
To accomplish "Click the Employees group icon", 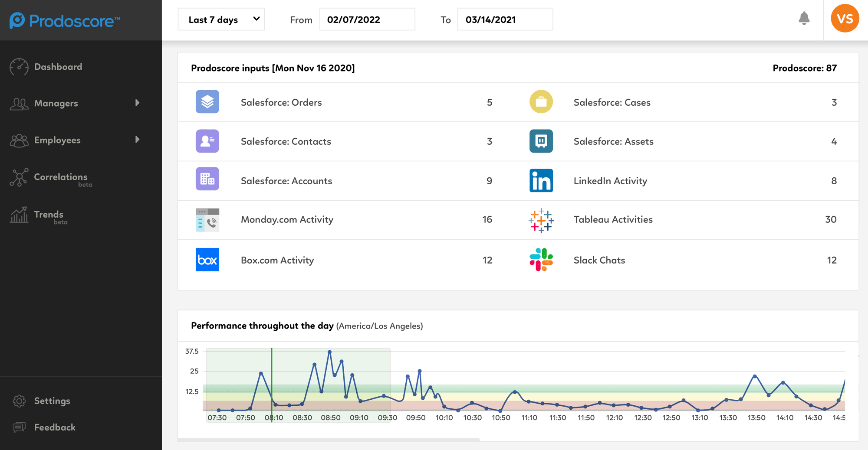I will pos(19,140).
